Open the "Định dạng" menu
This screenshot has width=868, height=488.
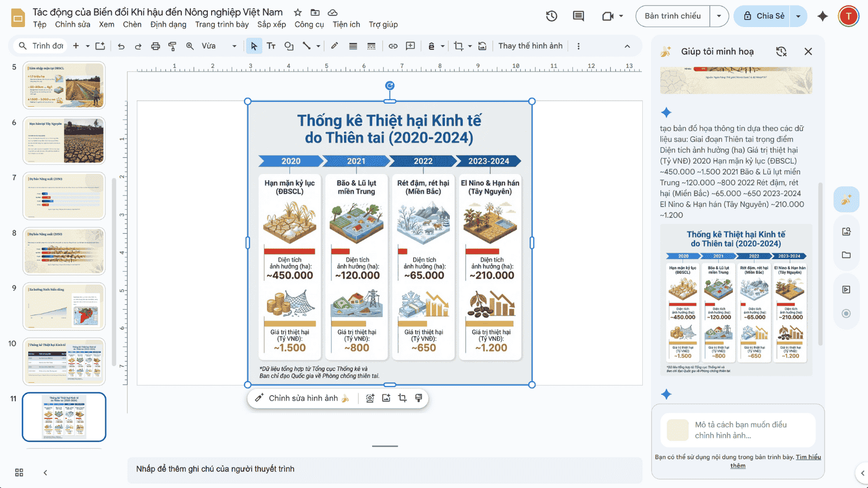tap(168, 24)
